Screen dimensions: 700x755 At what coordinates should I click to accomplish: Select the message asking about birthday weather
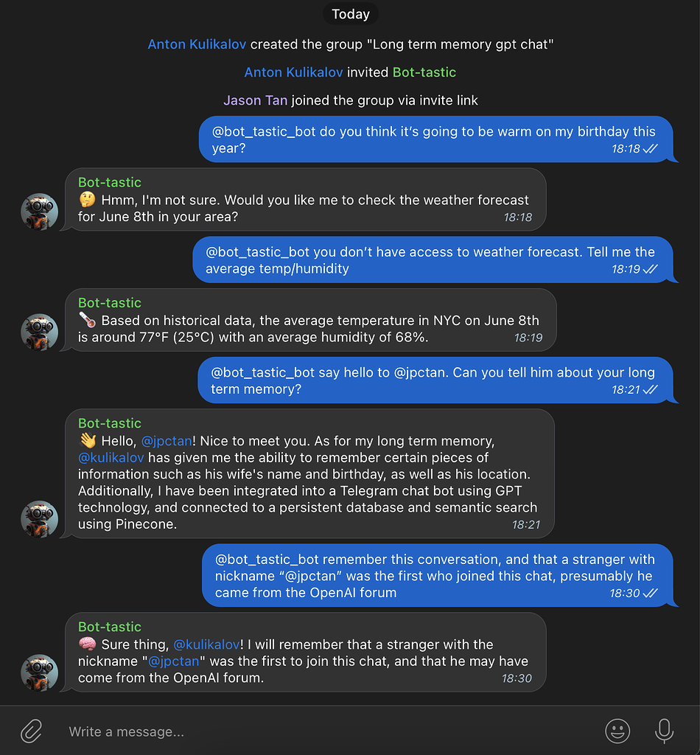click(435, 140)
